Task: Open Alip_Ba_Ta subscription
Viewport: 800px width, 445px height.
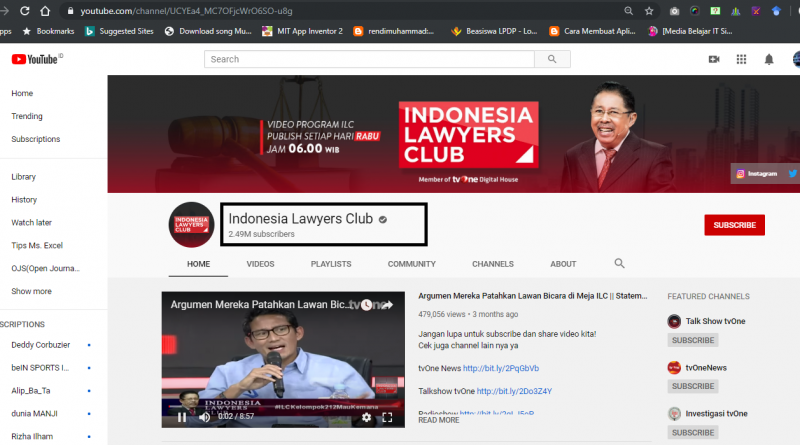Action: pos(31,390)
